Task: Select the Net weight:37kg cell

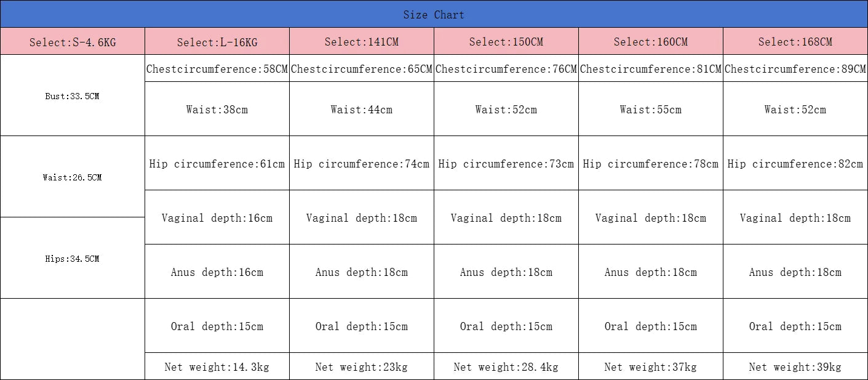Action: [651, 367]
